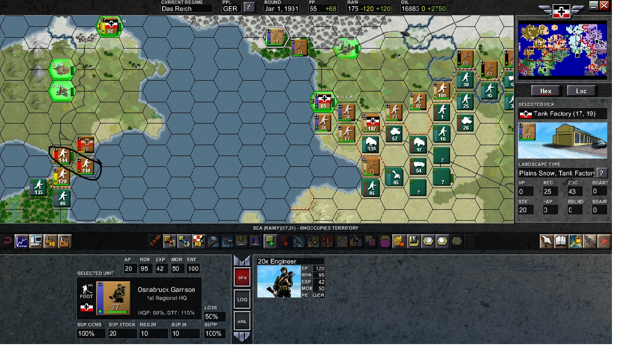Click the magnifier hex search icon
Screen dimensions: 644x362
pos(442,242)
